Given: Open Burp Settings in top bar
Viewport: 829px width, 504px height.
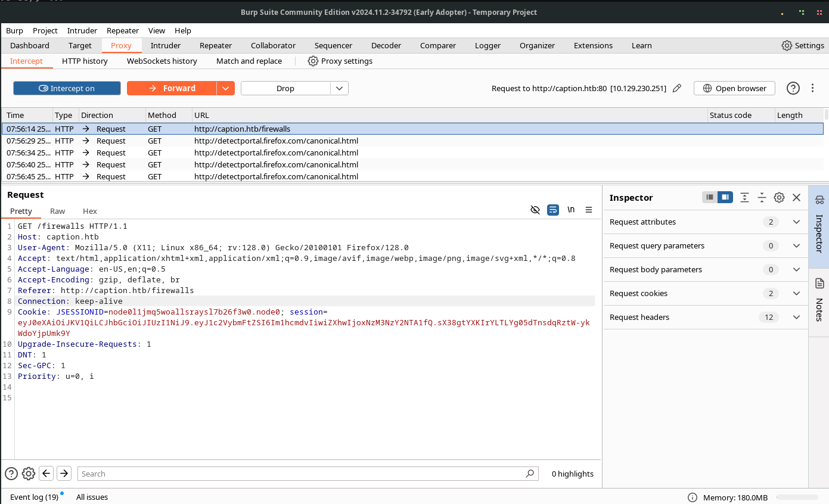Looking at the screenshot, I should pos(803,45).
